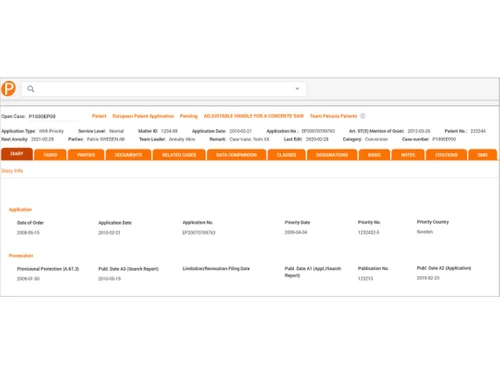The width and height of the screenshot is (500, 375).
Task: Click the info icon beside Team Petunia Patents
Action: tap(363, 116)
